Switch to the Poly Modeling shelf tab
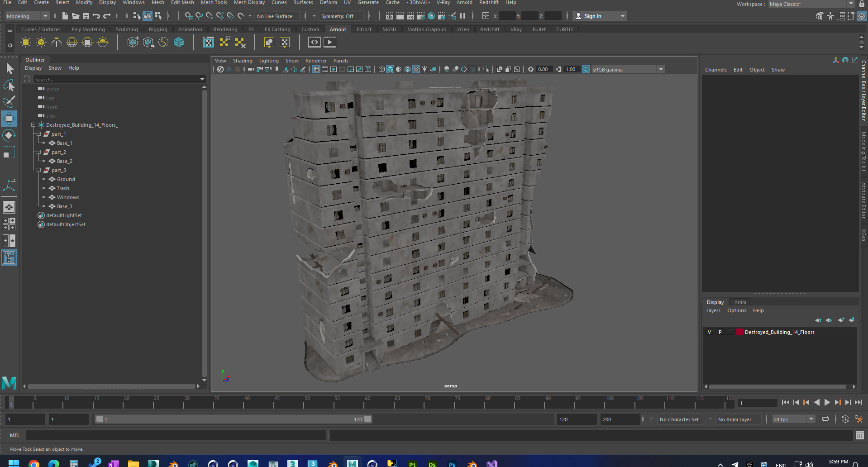The width and height of the screenshot is (868, 467). (88, 29)
